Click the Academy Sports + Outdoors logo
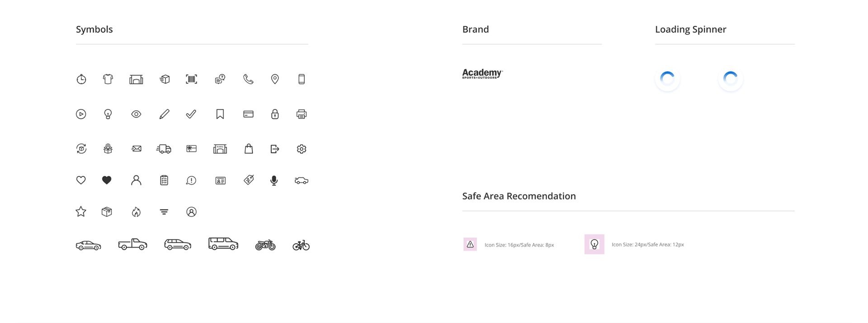 pyautogui.click(x=482, y=74)
